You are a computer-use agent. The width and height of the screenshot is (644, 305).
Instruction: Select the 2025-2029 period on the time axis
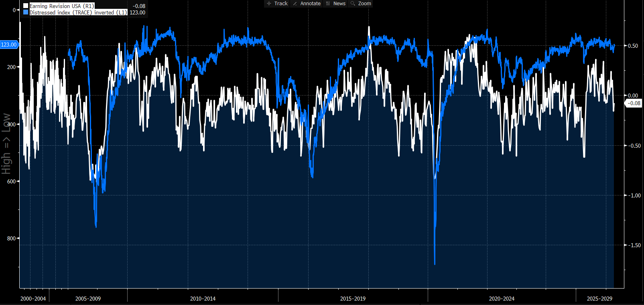pyautogui.click(x=599, y=299)
